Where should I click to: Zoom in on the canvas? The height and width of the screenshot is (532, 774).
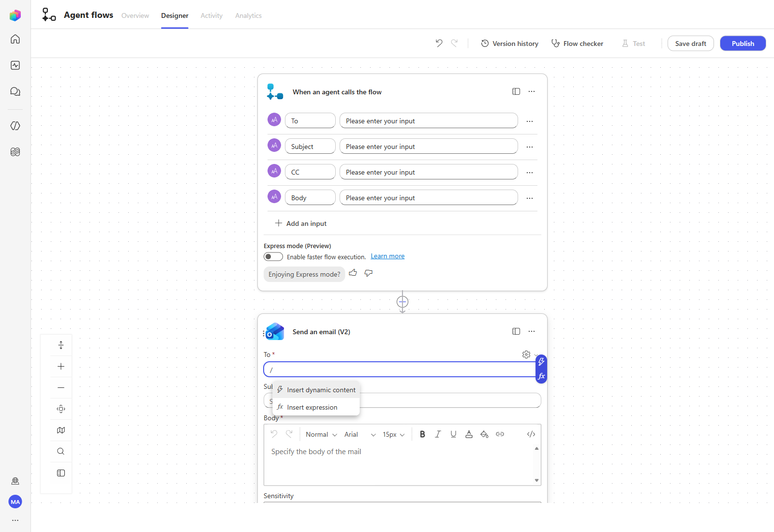(x=61, y=367)
